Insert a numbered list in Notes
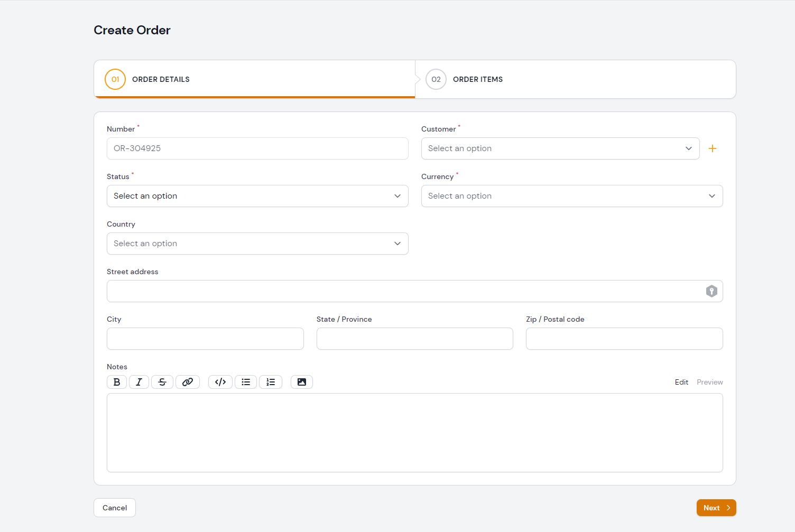 click(271, 382)
